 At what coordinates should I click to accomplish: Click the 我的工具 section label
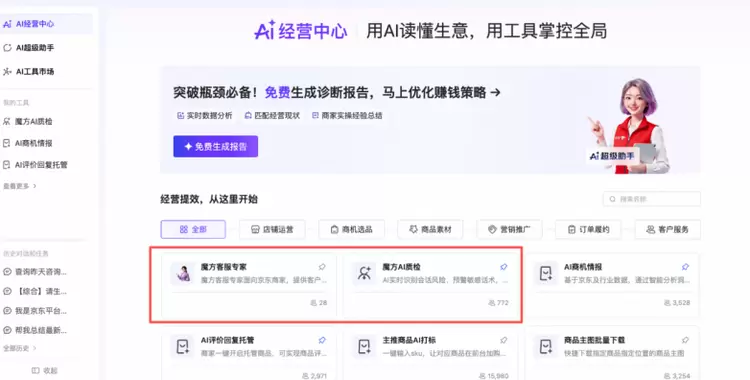click(x=16, y=103)
